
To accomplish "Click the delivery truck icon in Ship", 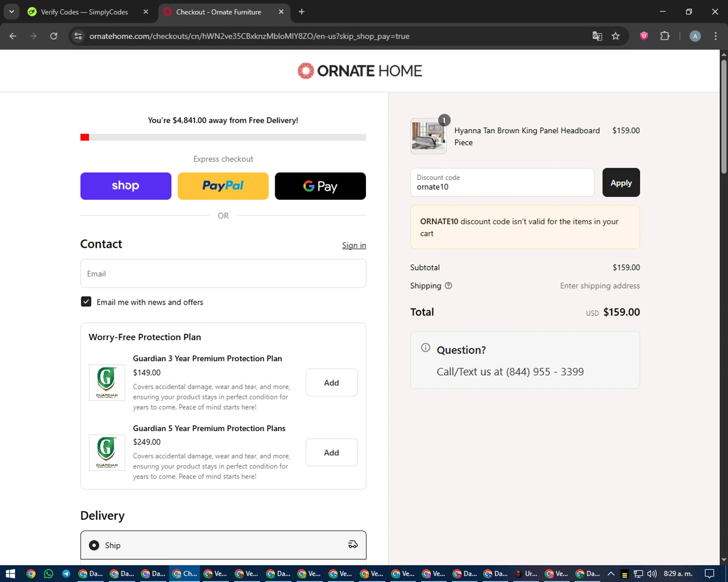I will tap(353, 545).
